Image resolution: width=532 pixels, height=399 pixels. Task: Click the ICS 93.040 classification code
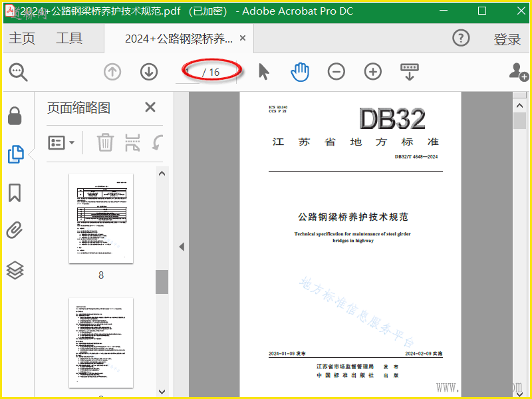tap(278, 107)
